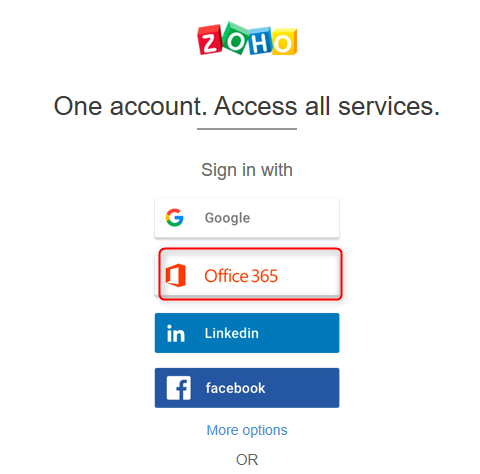Click the 'Linkedin' text label
Viewport: 480px width, 474px height.
[x=232, y=333]
